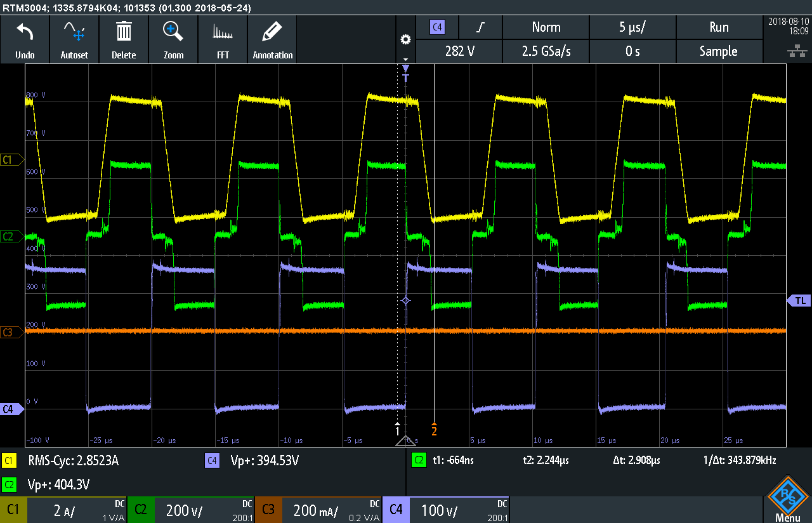Image resolution: width=812 pixels, height=523 pixels.
Task: Click the TL trigger level marker
Action: (x=799, y=300)
